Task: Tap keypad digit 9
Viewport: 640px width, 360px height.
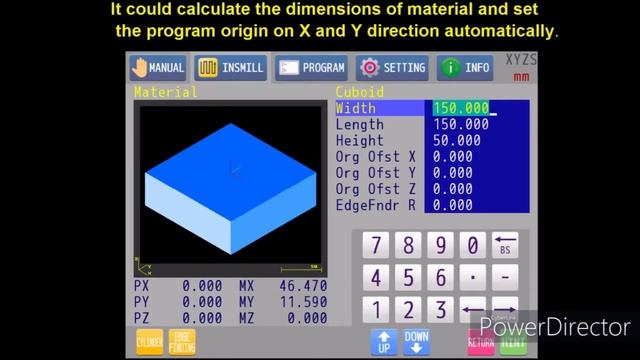Action: [440, 245]
